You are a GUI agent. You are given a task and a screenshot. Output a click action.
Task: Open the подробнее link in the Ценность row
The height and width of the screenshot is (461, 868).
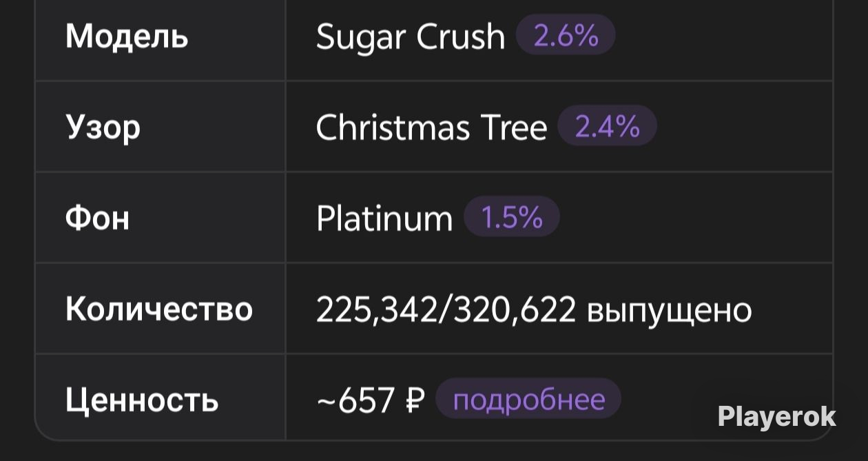click(528, 400)
